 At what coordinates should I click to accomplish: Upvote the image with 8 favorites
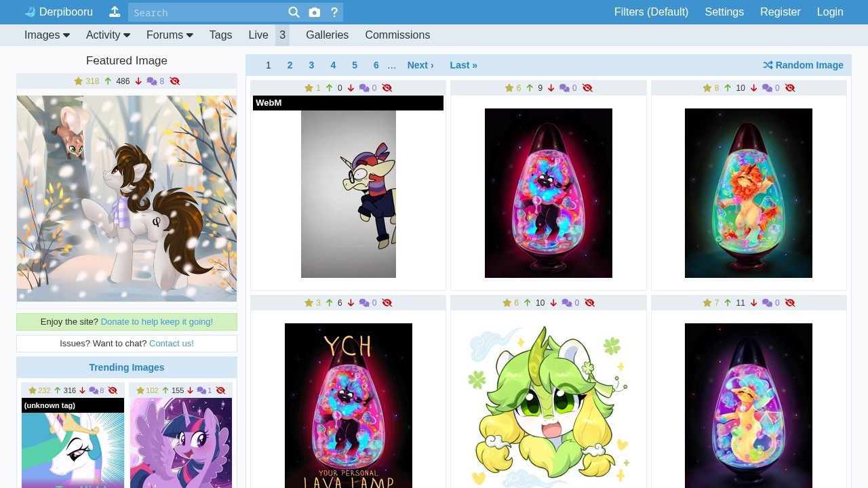click(x=728, y=88)
